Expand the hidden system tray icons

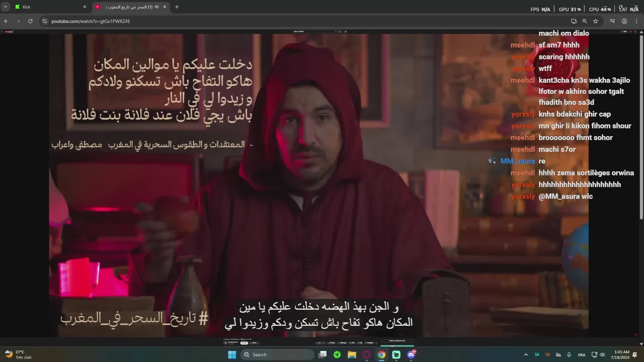click(x=526, y=354)
